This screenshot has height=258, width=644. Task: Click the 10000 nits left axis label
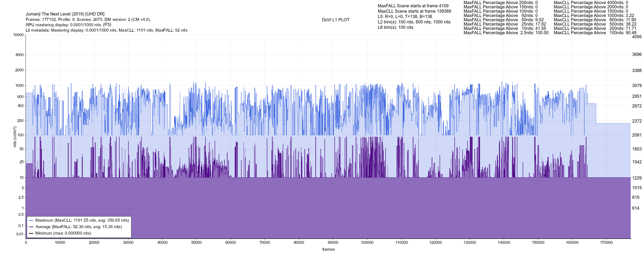(x=18, y=35)
